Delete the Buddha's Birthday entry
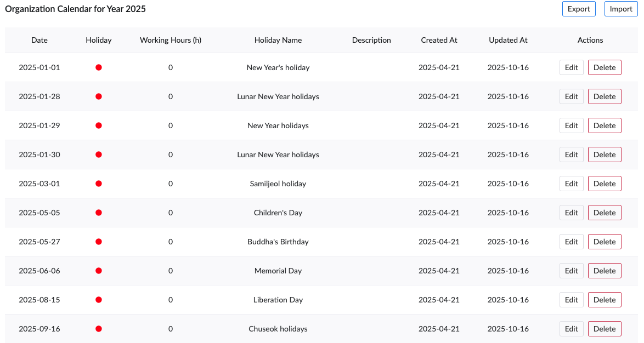The width and height of the screenshot is (644, 343). pyautogui.click(x=605, y=242)
